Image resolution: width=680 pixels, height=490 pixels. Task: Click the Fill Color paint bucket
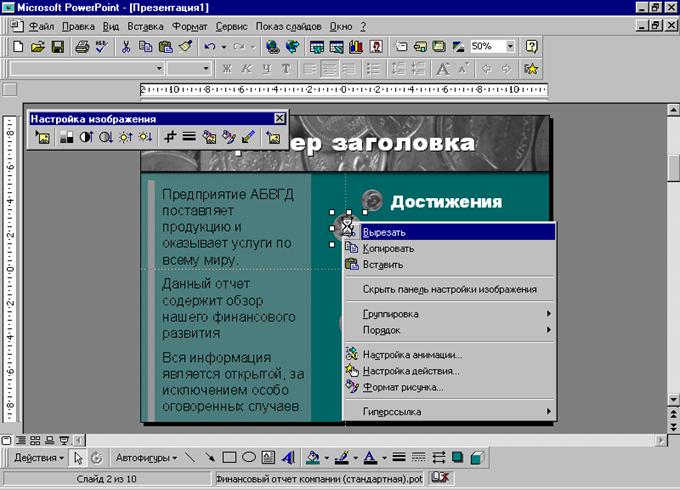pyautogui.click(x=313, y=458)
